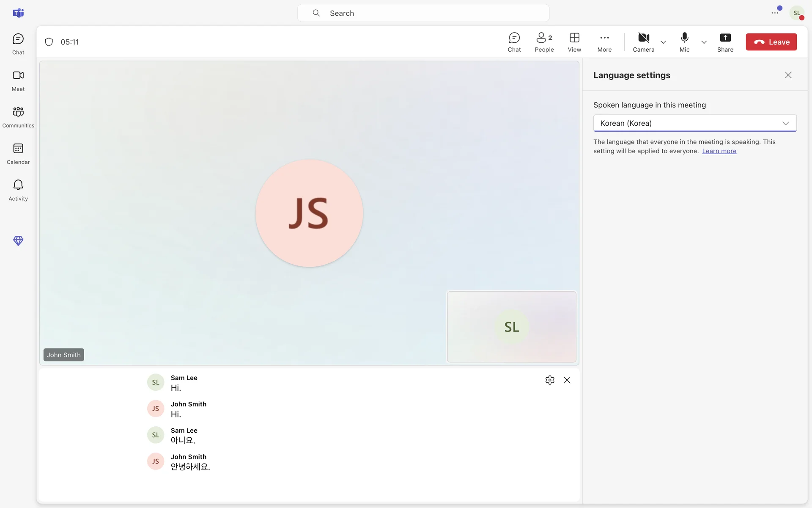Show the People participants list
The image size is (812, 508).
tap(544, 42)
